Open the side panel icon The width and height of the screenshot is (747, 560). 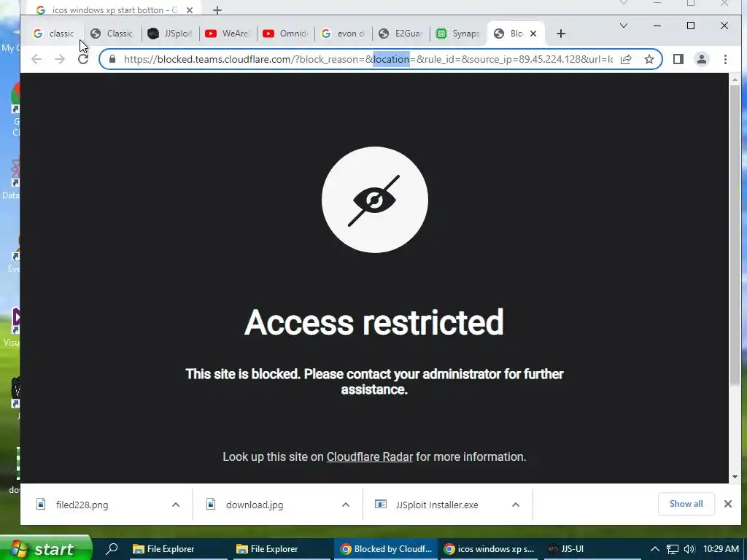pyautogui.click(x=678, y=59)
